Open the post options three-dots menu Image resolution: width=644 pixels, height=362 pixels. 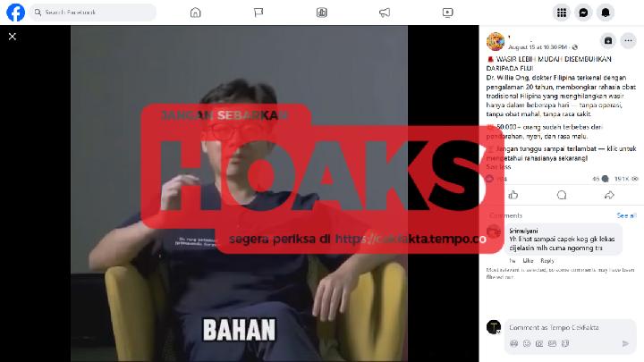[x=628, y=40]
